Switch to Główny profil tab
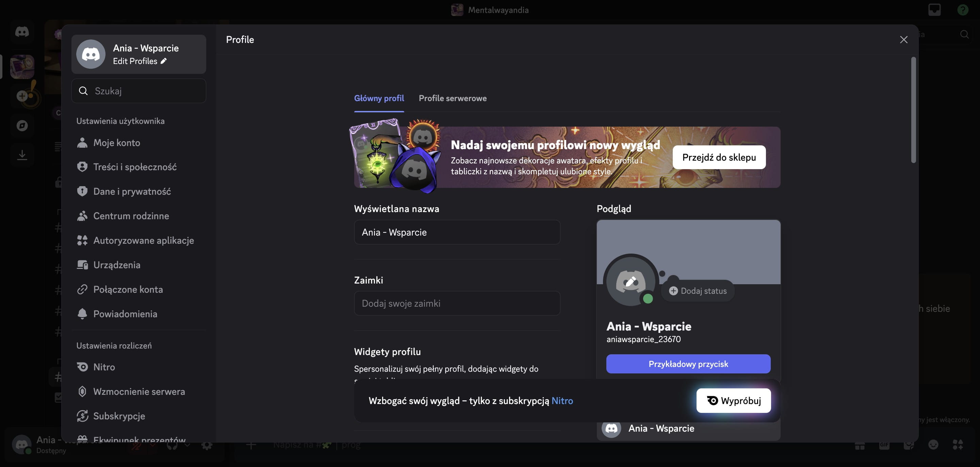Viewport: 980px width, 467px height. tap(379, 98)
